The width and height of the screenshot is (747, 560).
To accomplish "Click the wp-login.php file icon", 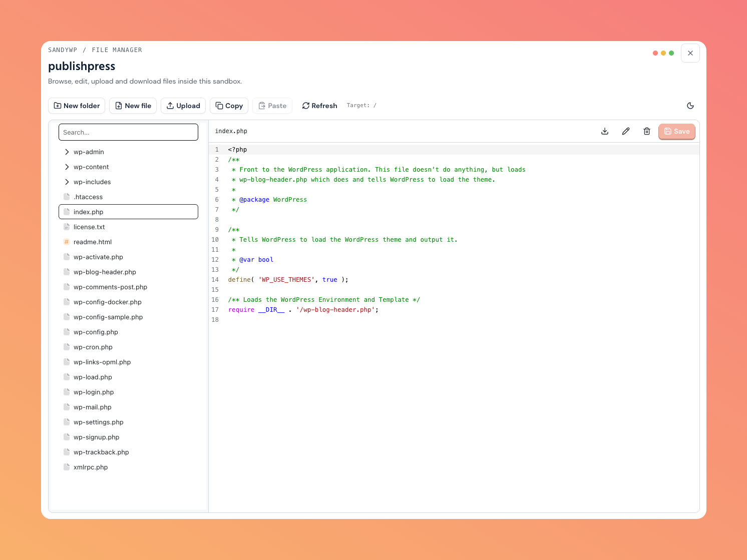I will 67,392.
